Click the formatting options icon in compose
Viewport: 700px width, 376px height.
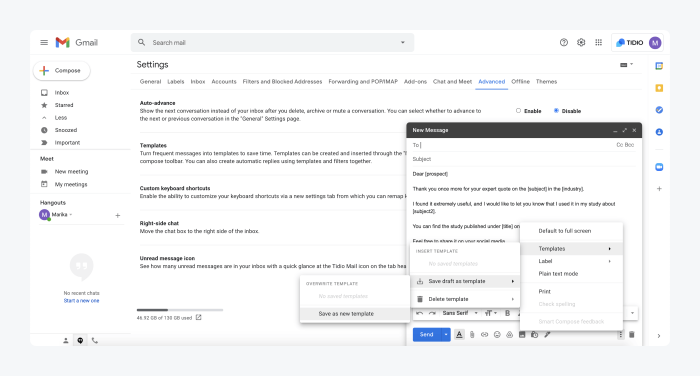(459, 334)
